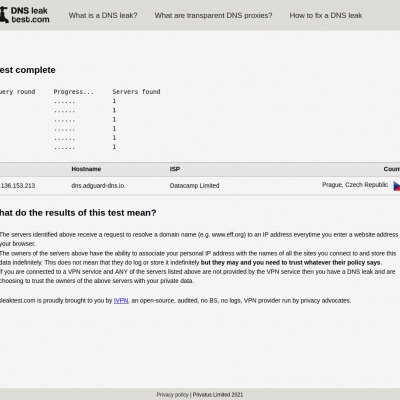The width and height of the screenshot is (400, 400).
Task: Click the 'Servers found' column label
Action: (136, 92)
